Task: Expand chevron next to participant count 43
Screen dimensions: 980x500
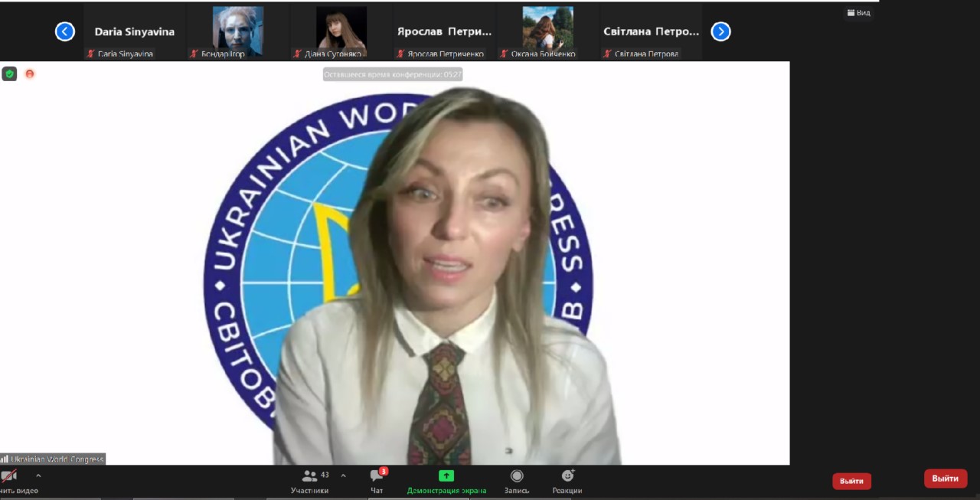Action: (343, 475)
